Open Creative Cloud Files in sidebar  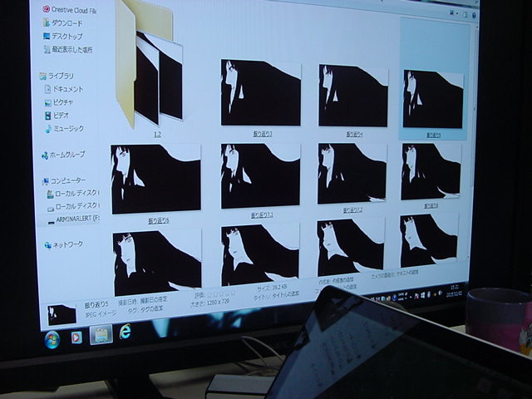(x=70, y=10)
